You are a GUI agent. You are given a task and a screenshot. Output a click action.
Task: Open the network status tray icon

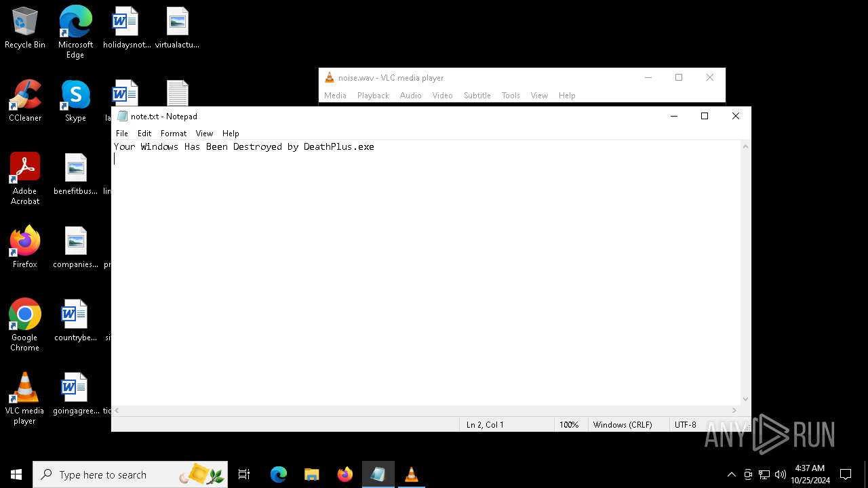(764, 474)
